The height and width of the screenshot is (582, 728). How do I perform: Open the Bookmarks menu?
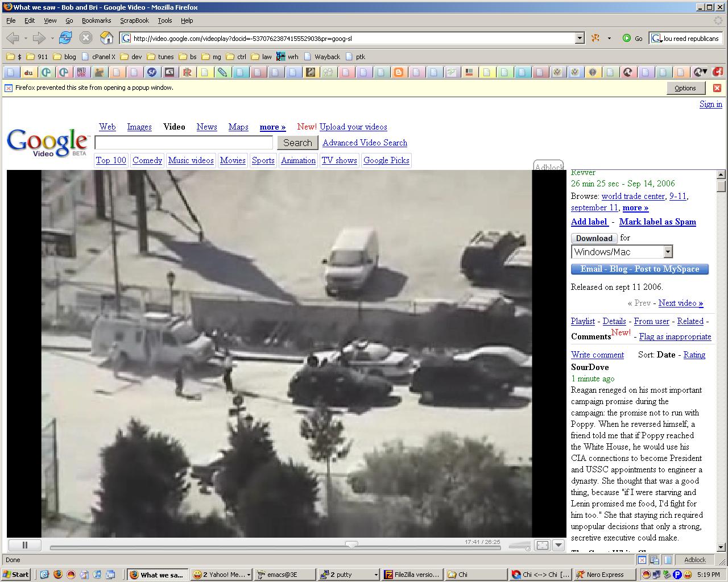pos(96,20)
